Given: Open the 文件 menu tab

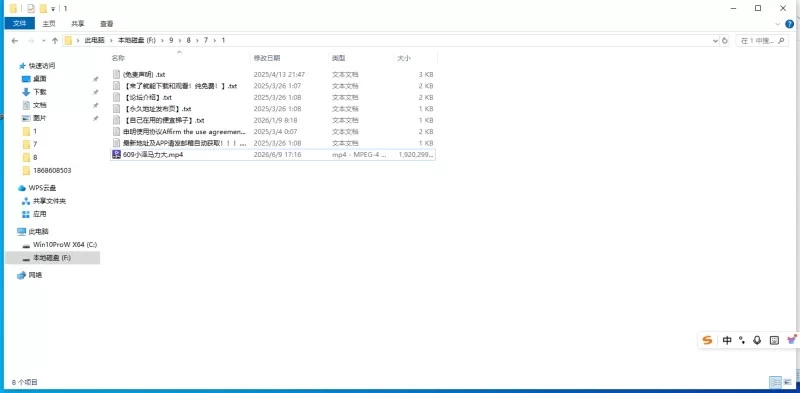Looking at the screenshot, I should point(19,23).
